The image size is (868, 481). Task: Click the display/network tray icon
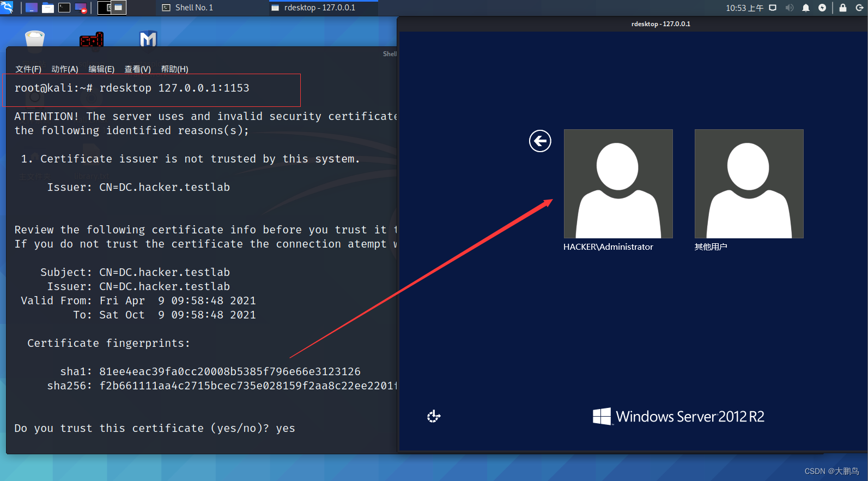pos(773,8)
